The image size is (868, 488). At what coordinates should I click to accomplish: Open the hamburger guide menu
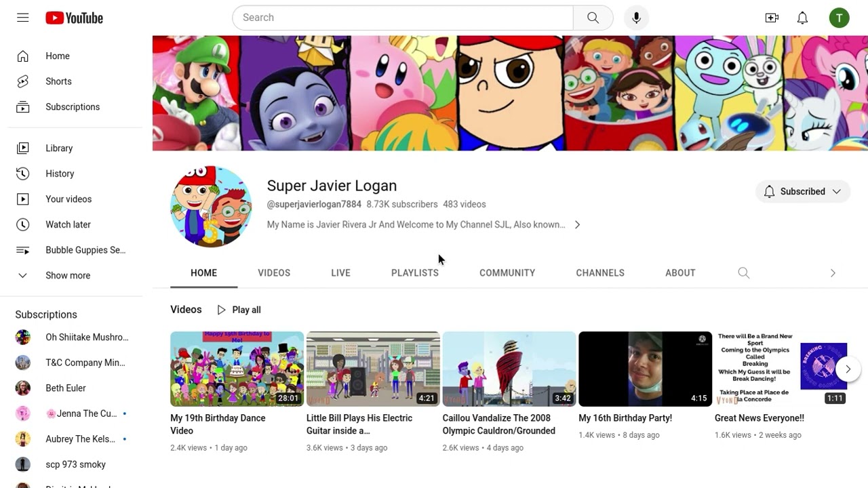click(23, 18)
